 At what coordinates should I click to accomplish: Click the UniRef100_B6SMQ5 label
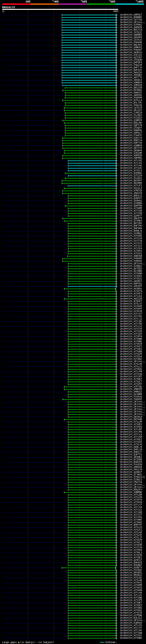tap(131, 183)
